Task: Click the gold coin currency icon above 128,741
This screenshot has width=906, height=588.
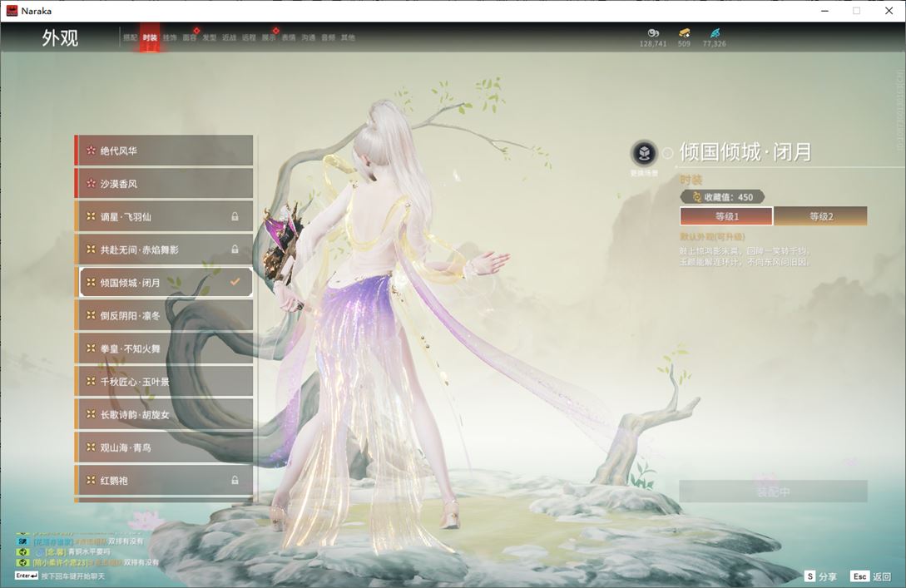Action: [653, 33]
